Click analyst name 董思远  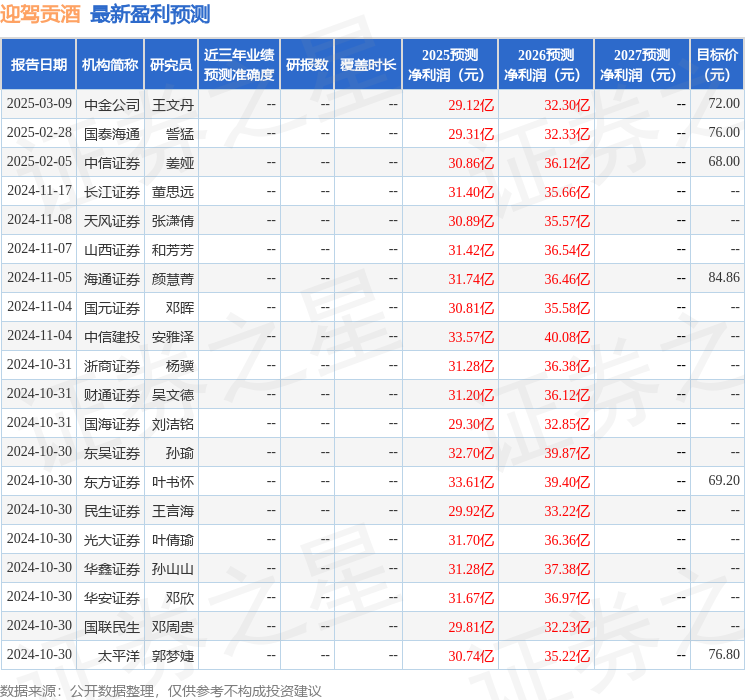[173, 192]
